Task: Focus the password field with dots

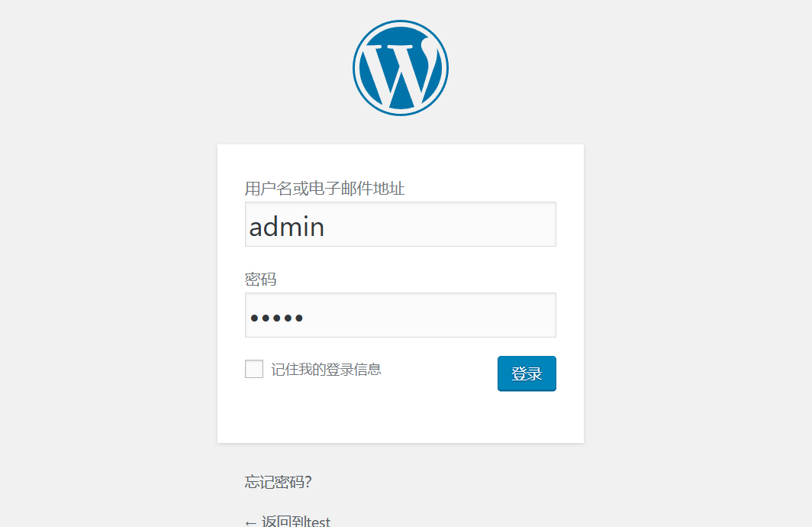Action: click(401, 315)
